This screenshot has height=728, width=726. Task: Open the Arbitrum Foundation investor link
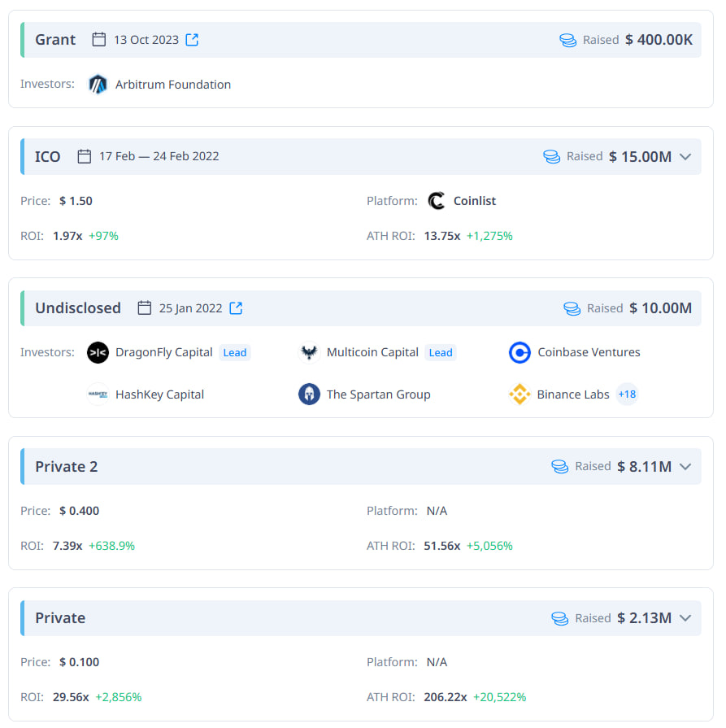click(x=173, y=85)
